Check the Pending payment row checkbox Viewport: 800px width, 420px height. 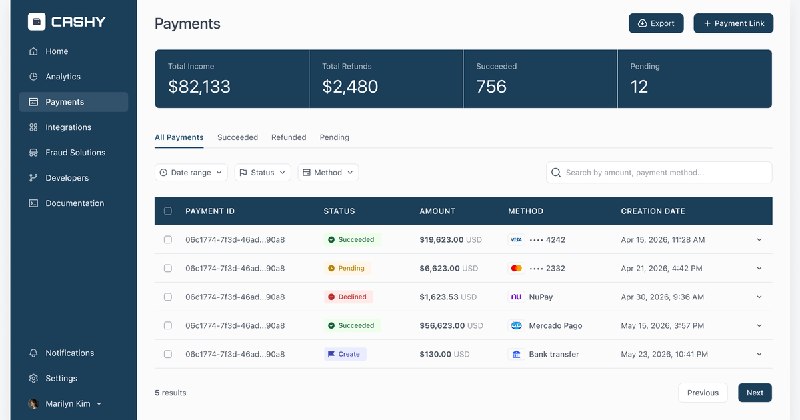(x=168, y=268)
